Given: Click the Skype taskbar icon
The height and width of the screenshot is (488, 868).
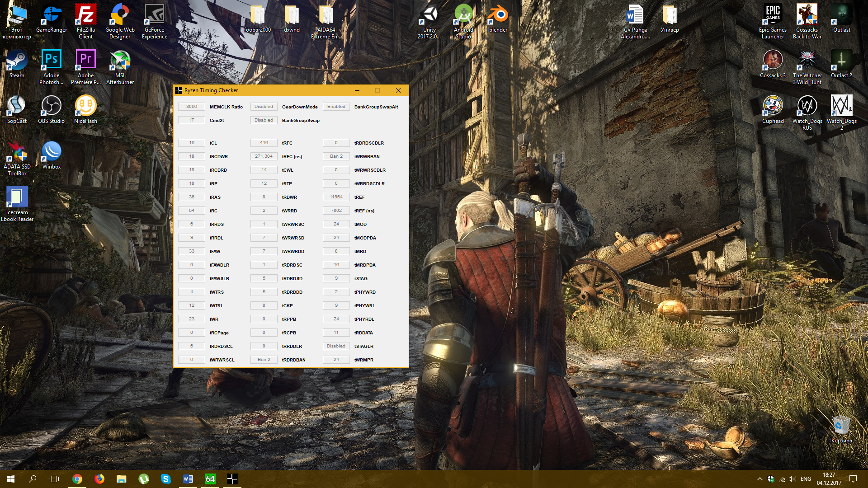Looking at the screenshot, I should pyautogui.click(x=166, y=479).
